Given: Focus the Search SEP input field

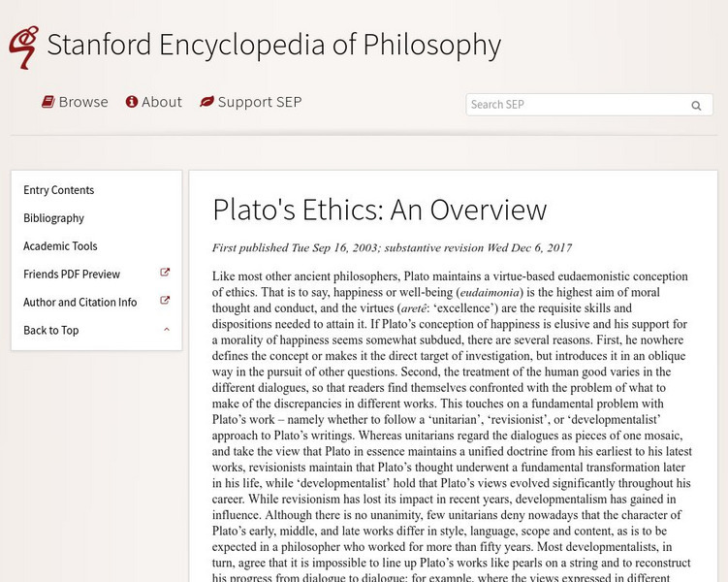Looking at the screenshot, I should click(577, 105).
